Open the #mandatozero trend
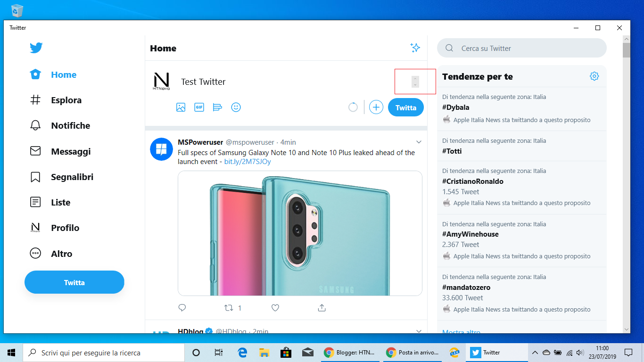The image size is (644, 362). (x=466, y=288)
